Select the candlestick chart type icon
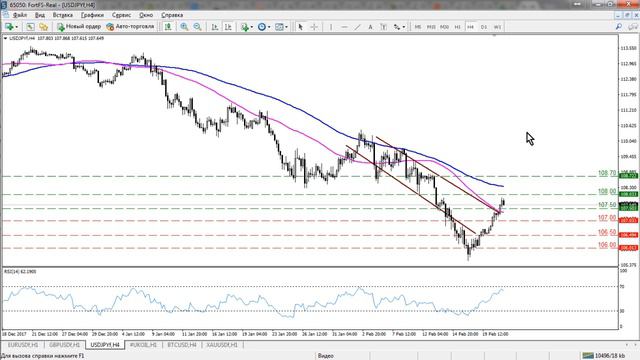The height and width of the screenshot is (360, 640). [x=168, y=27]
